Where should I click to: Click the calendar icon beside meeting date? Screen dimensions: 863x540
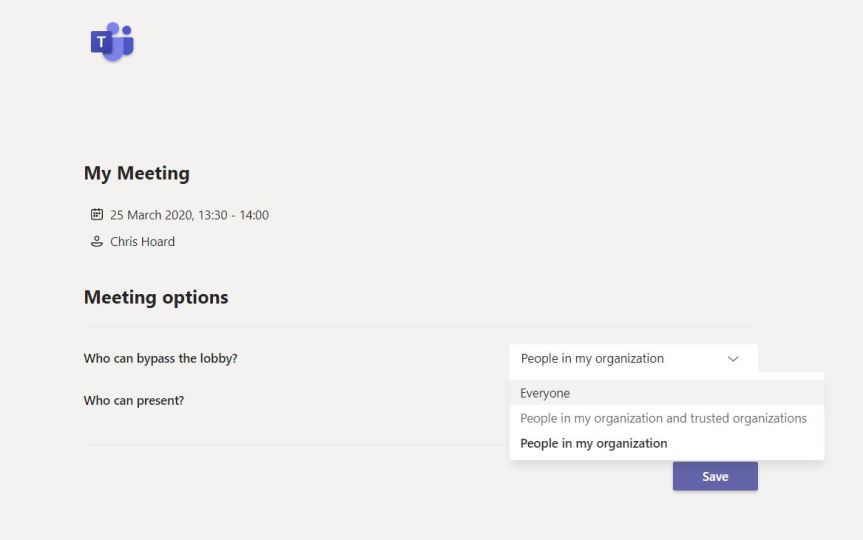pyautogui.click(x=97, y=215)
